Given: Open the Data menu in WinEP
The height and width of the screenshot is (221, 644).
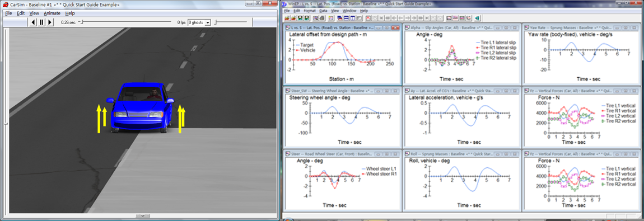Looking at the screenshot, I should pyautogui.click(x=323, y=10).
